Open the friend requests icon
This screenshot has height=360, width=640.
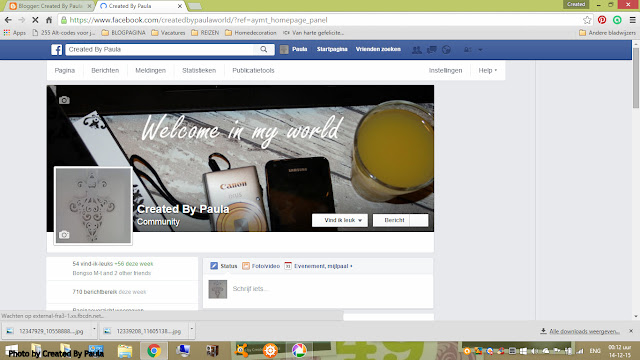click(416, 50)
